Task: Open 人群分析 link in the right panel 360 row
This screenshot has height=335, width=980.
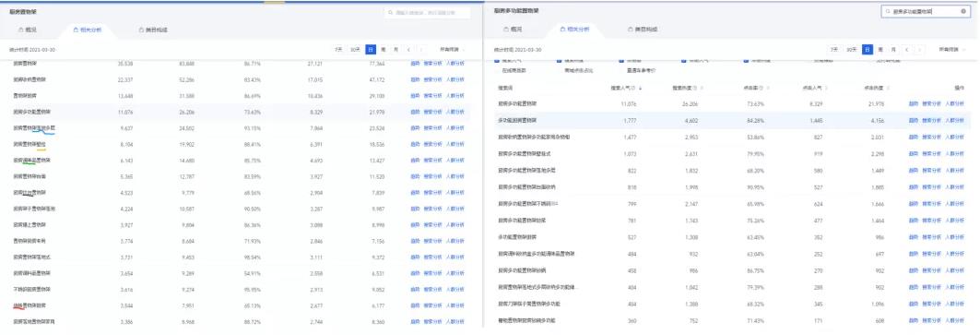Action: coord(954,320)
